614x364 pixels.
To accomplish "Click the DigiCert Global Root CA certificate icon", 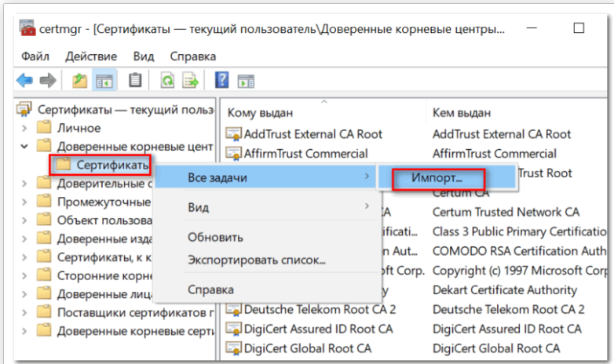I will pyautogui.click(x=233, y=348).
